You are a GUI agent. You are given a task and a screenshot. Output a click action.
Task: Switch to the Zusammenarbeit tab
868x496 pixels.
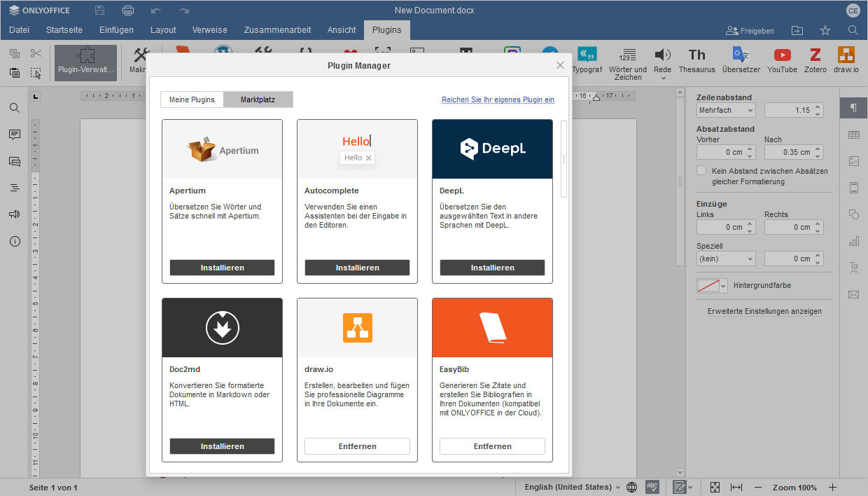(278, 30)
